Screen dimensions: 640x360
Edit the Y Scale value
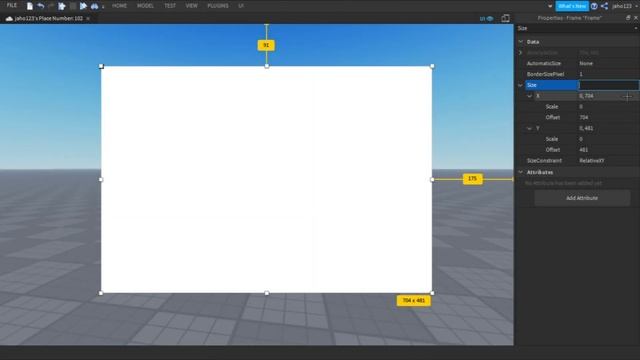pos(608,139)
